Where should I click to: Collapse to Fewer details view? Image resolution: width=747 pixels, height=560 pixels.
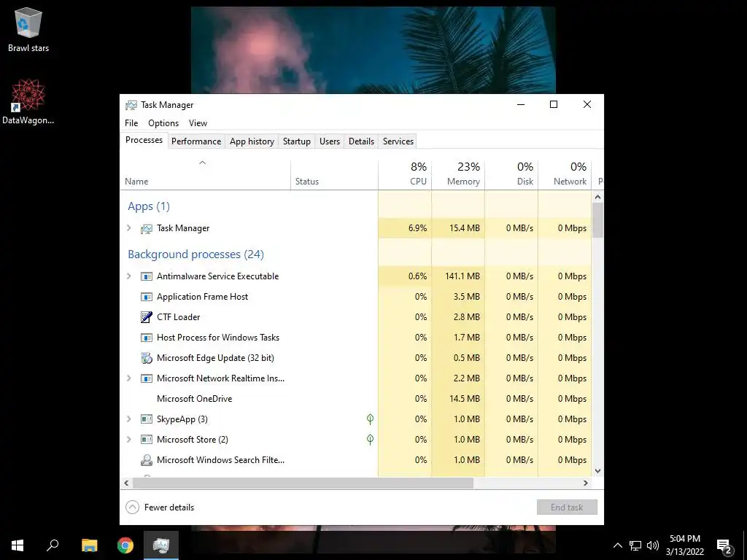click(160, 507)
